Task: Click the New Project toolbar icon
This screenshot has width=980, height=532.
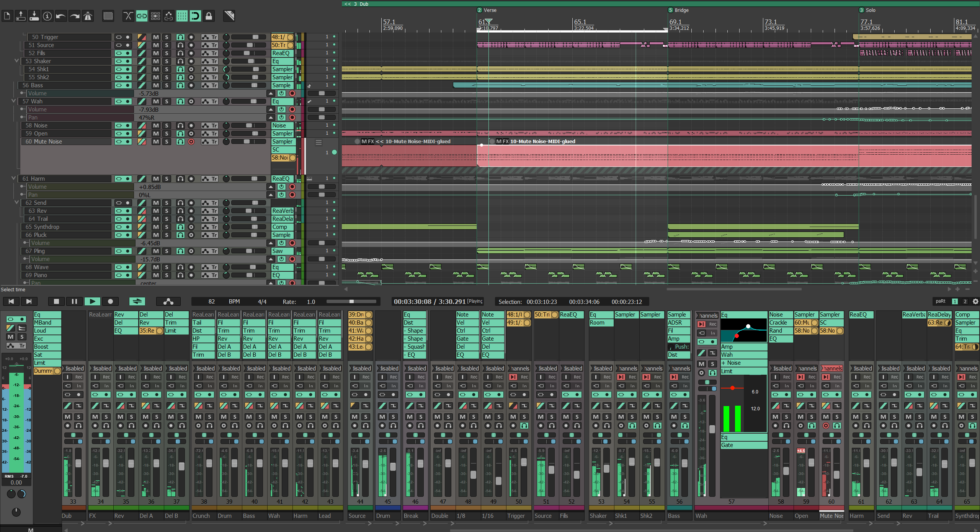Action: click(7, 16)
